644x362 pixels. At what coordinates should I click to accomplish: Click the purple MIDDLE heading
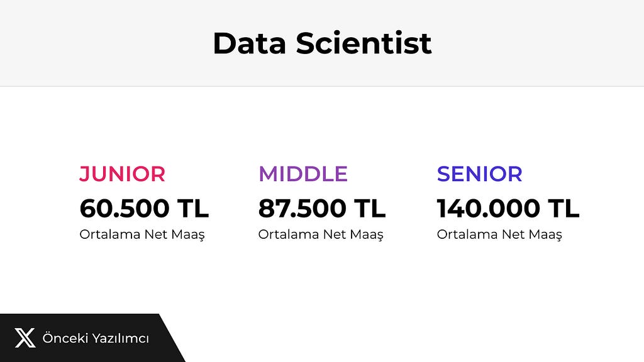coord(303,174)
